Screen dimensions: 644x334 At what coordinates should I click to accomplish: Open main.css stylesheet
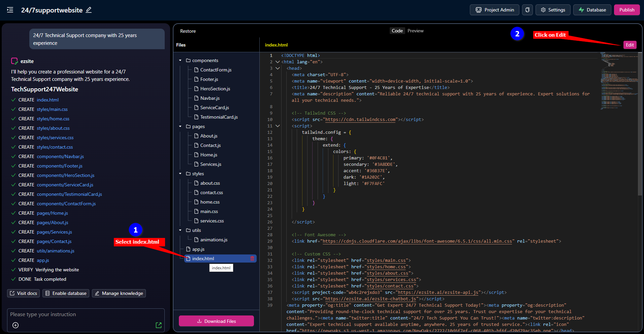(209, 211)
